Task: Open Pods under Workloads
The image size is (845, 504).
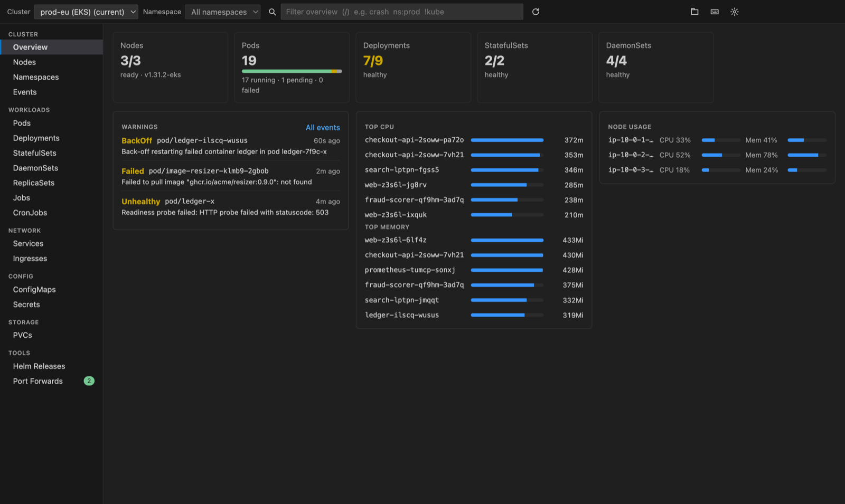Action: 51,123
